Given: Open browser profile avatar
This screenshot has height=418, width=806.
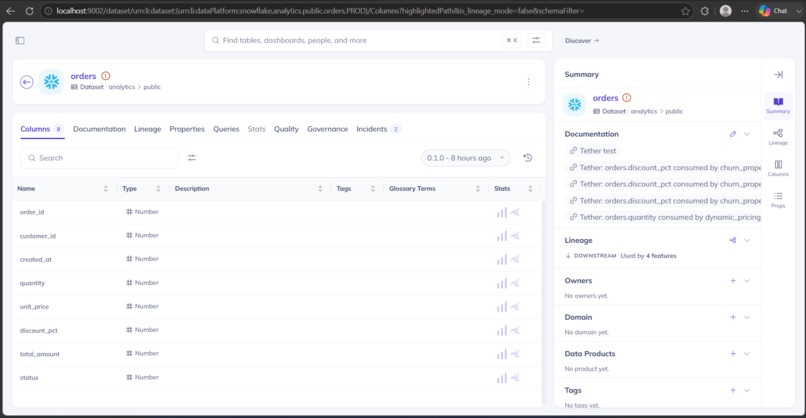Looking at the screenshot, I should (x=725, y=11).
